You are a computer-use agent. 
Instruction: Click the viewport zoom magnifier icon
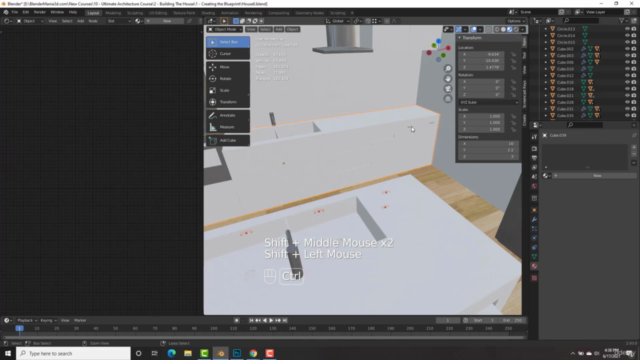tap(448, 69)
